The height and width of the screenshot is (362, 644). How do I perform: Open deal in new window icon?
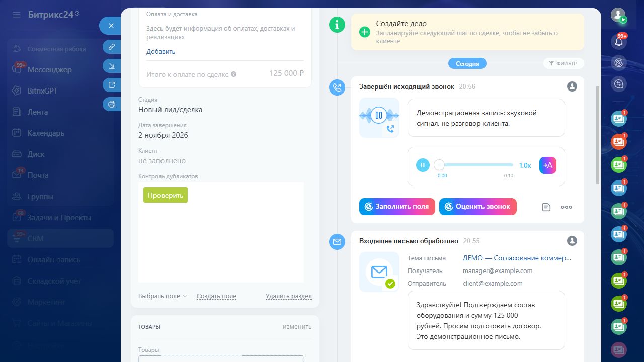pyautogui.click(x=111, y=85)
